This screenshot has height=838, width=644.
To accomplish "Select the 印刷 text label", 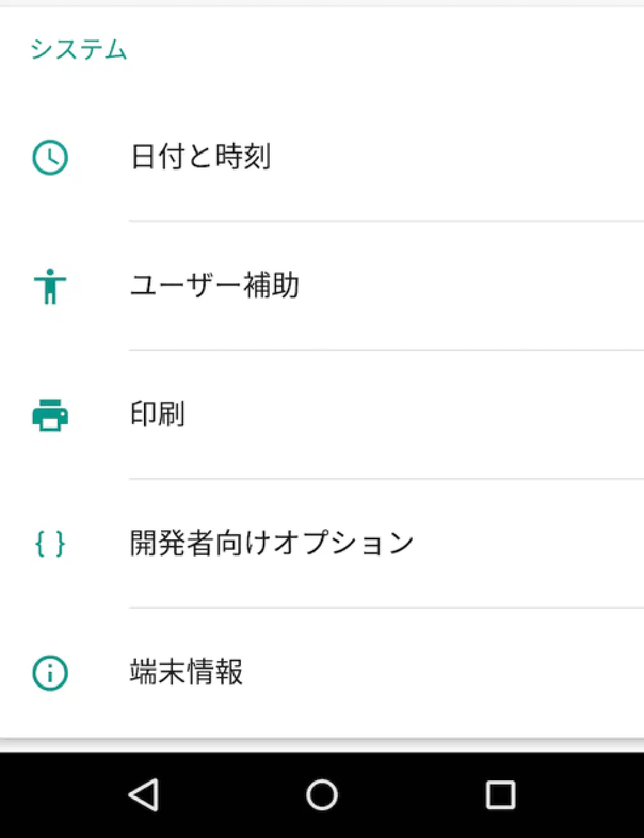I will (157, 415).
